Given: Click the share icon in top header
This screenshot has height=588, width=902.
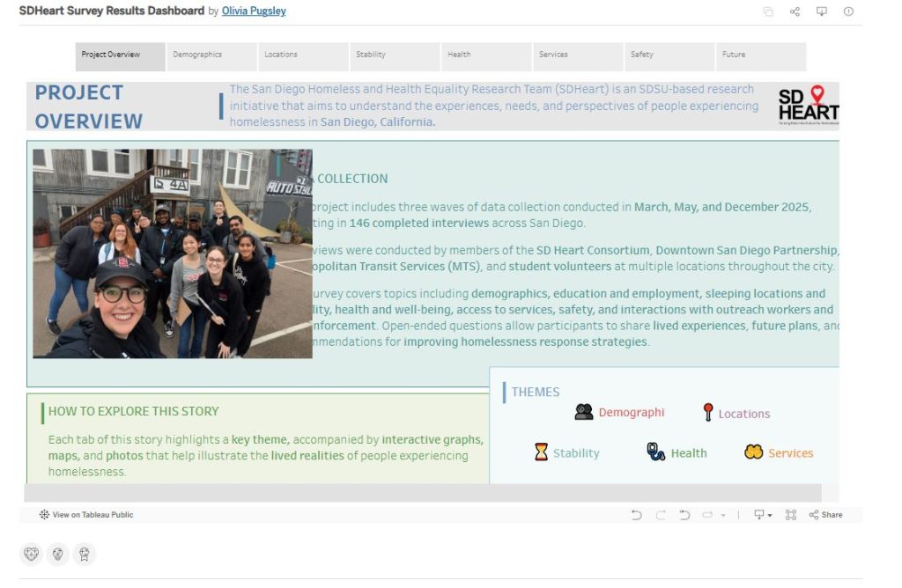Looking at the screenshot, I should pos(795,11).
